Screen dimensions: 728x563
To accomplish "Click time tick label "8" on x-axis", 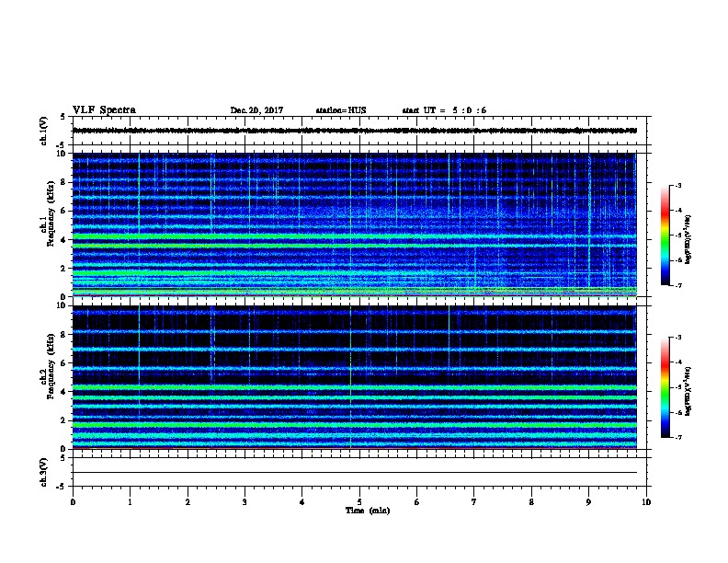I will (531, 501).
